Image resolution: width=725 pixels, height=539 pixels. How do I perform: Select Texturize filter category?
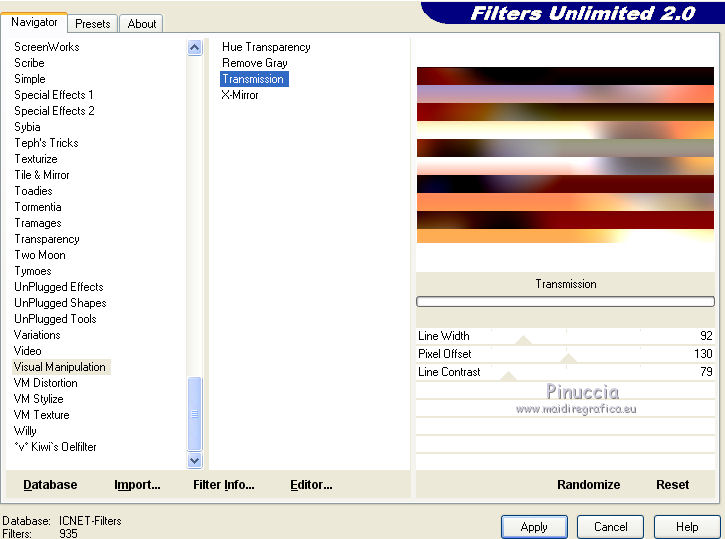tap(36, 159)
